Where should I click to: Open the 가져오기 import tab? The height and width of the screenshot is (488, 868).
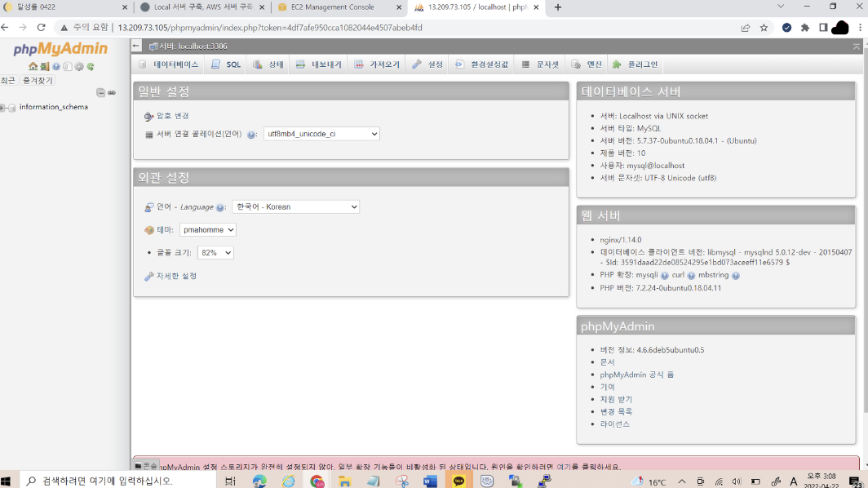(x=377, y=64)
